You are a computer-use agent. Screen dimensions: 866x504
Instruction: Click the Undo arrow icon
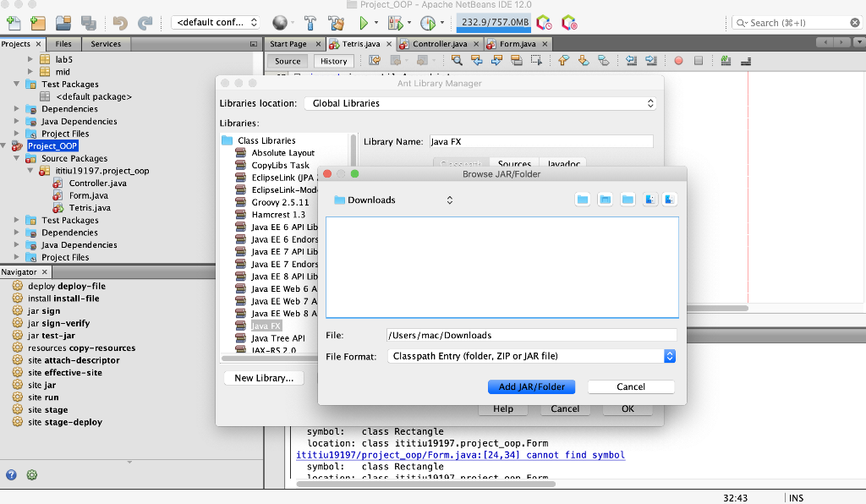tap(120, 23)
